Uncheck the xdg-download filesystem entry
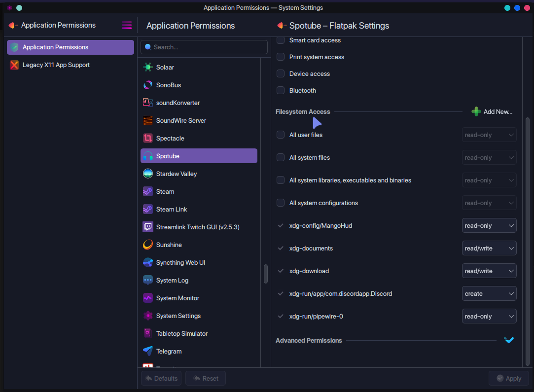Screen dimensions: 534x392 click(281, 271)
